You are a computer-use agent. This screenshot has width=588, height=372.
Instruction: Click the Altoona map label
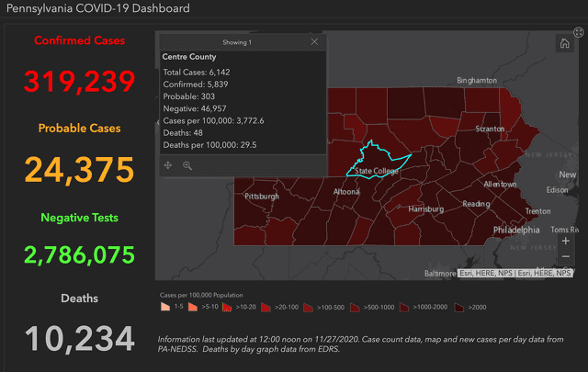pyautogui.click(x=346, y=192)
